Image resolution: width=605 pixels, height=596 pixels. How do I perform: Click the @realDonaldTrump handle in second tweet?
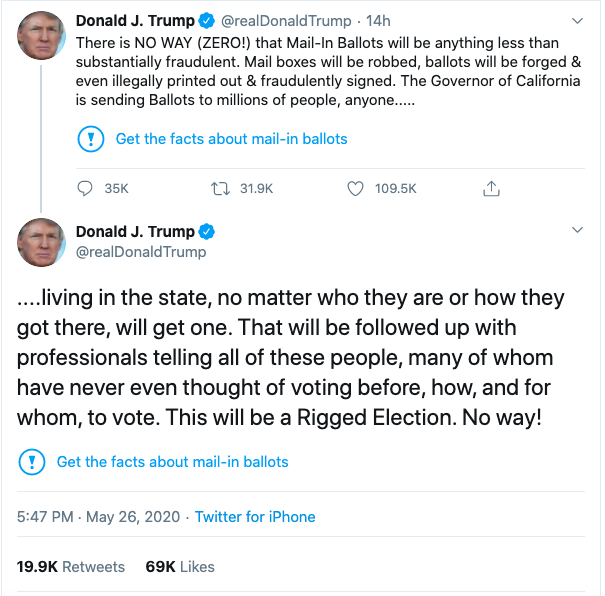(141, 252)
